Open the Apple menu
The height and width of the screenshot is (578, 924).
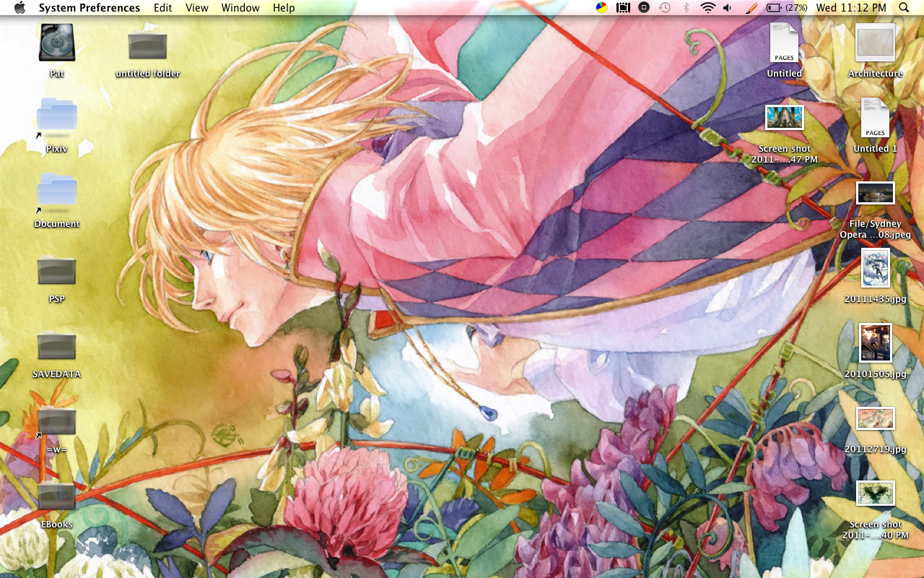pos(19,8)
